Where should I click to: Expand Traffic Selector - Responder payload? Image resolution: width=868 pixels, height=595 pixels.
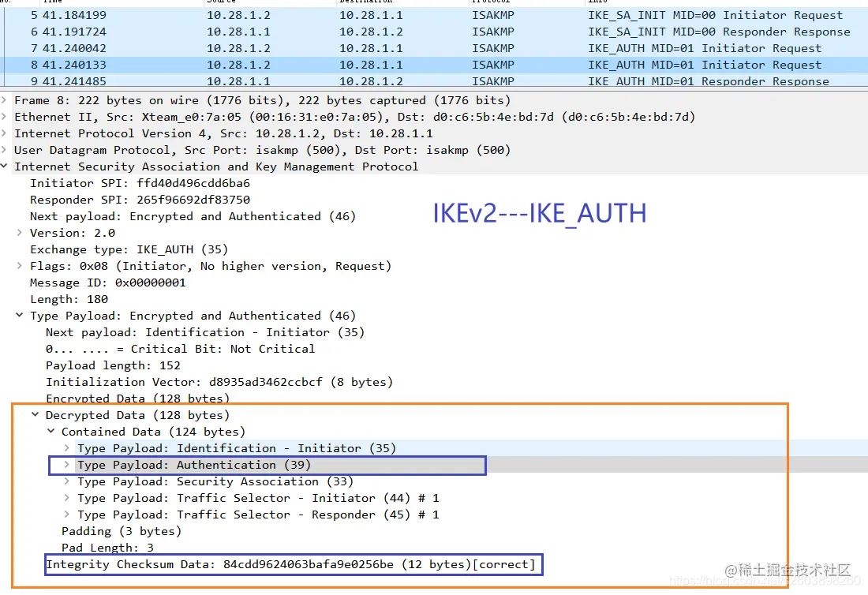click(67, 515)
